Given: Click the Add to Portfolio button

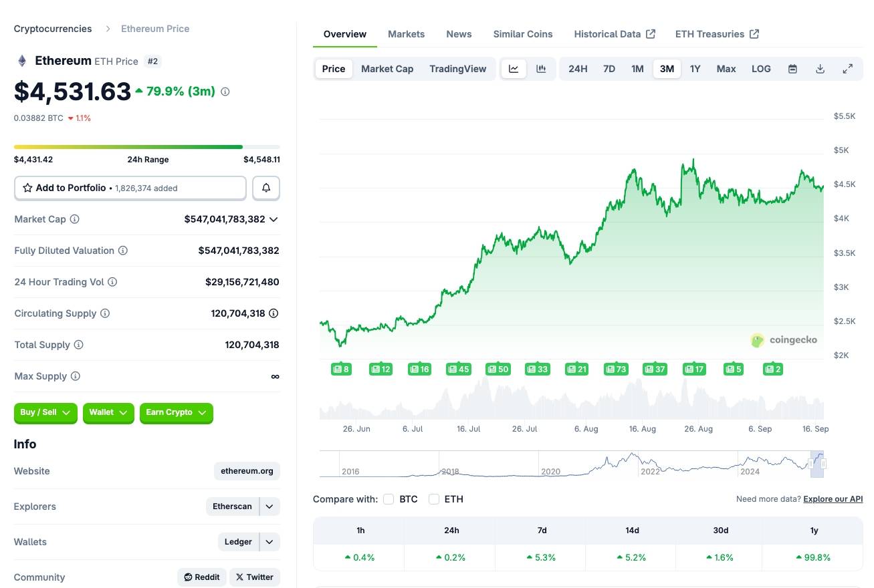Looking at the screenshot, I should click(x=130, y=188).
